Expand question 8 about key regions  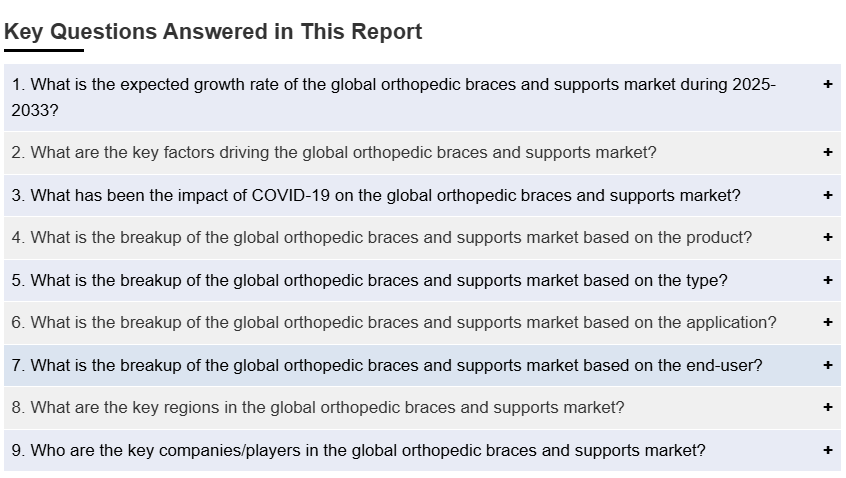318,408
